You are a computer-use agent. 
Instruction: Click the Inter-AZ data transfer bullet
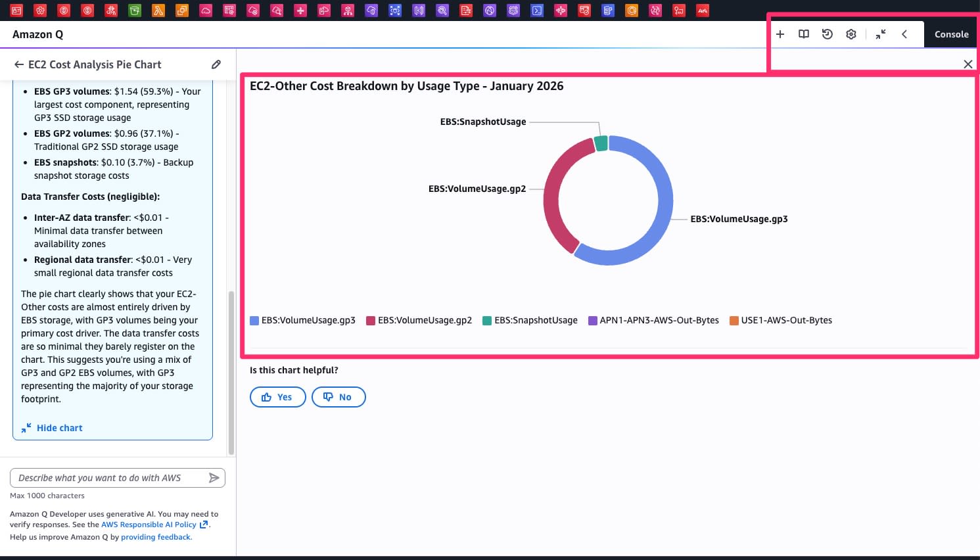[x=102, y=231]
